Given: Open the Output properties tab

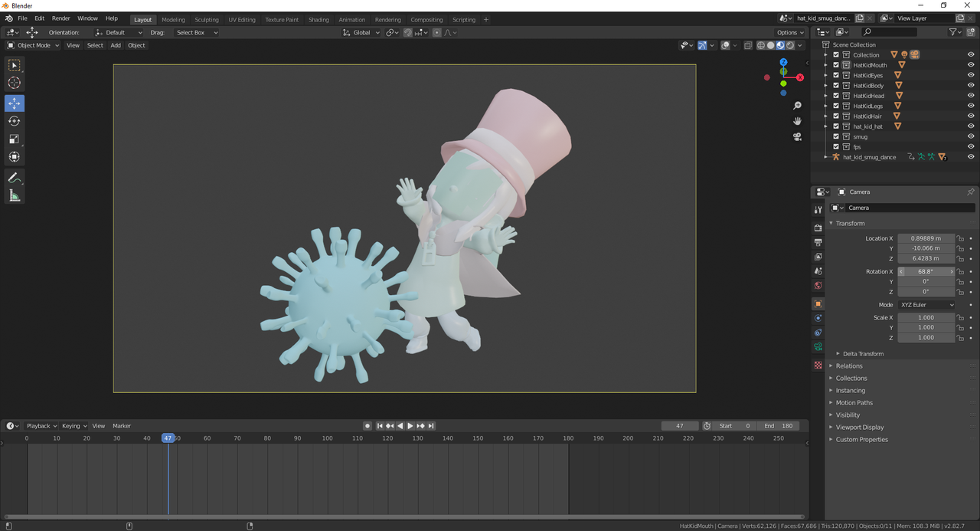Looking at the screenshot, I should pos(818,242).
